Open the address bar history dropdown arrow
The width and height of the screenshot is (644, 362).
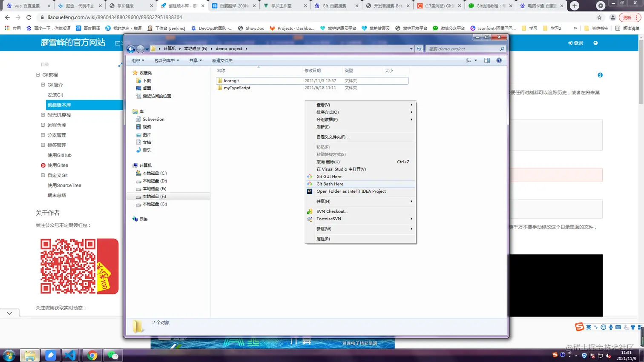click(x=411, y=49)
